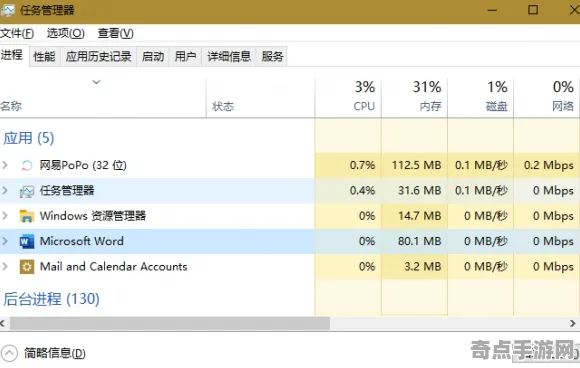
Task: Click the 网易PoPo app icon
Action: click(27, 165)
